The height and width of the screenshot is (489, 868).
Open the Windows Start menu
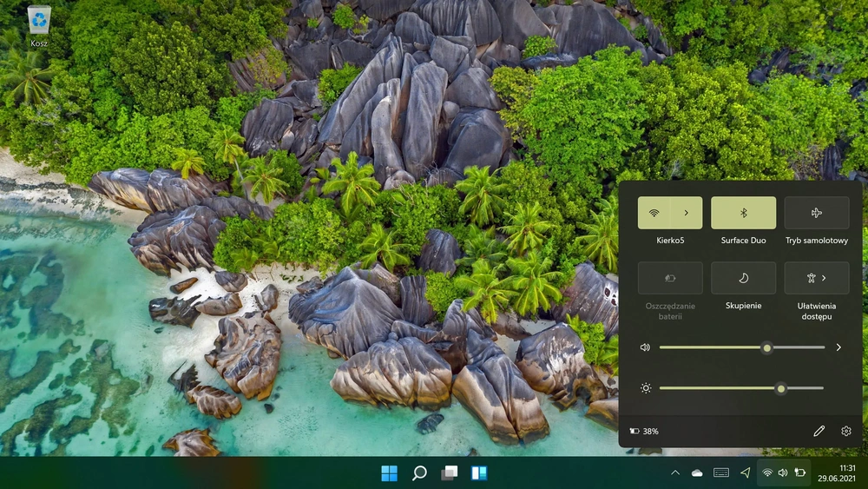click(389, 473)
